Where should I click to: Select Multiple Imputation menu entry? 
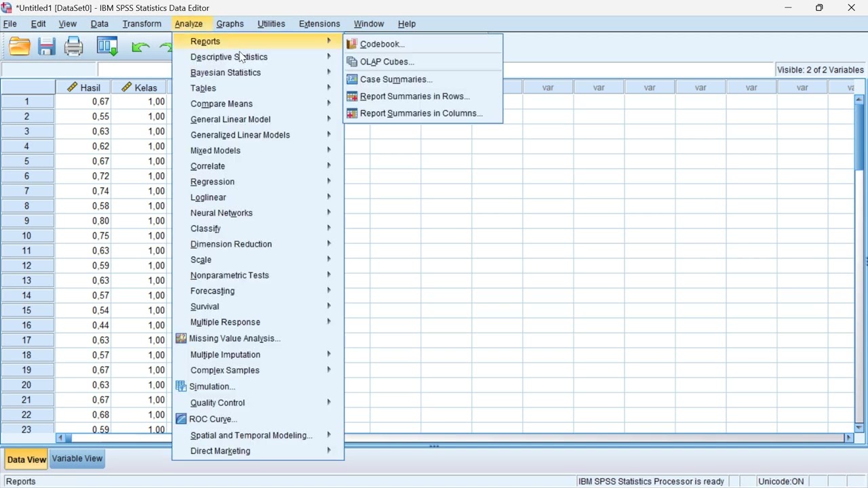pyautogui.click(x=258, y=354)
